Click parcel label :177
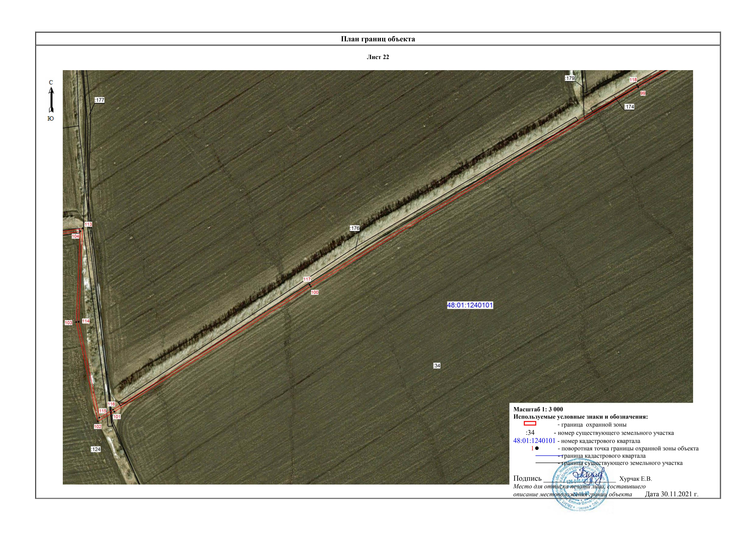Screen dimensions: 756x535 click(100, 100)
